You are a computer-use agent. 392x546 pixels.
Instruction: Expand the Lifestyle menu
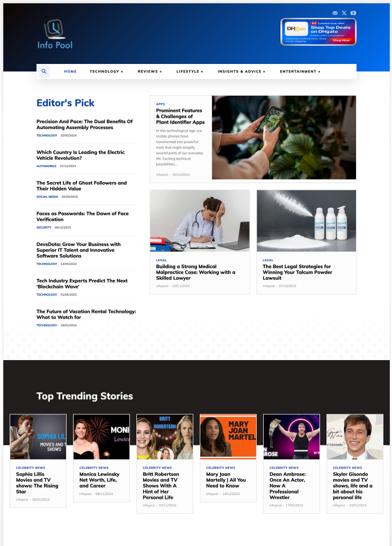pyautogui.click(x=190, y=71)
